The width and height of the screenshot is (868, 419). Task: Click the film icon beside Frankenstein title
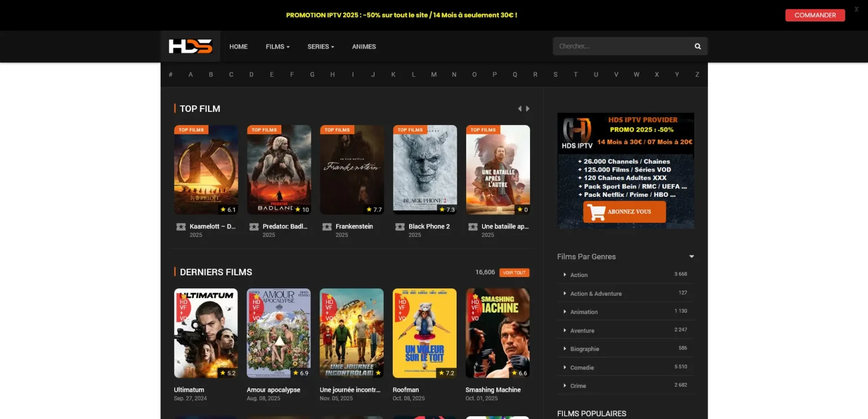pos(327,227)
